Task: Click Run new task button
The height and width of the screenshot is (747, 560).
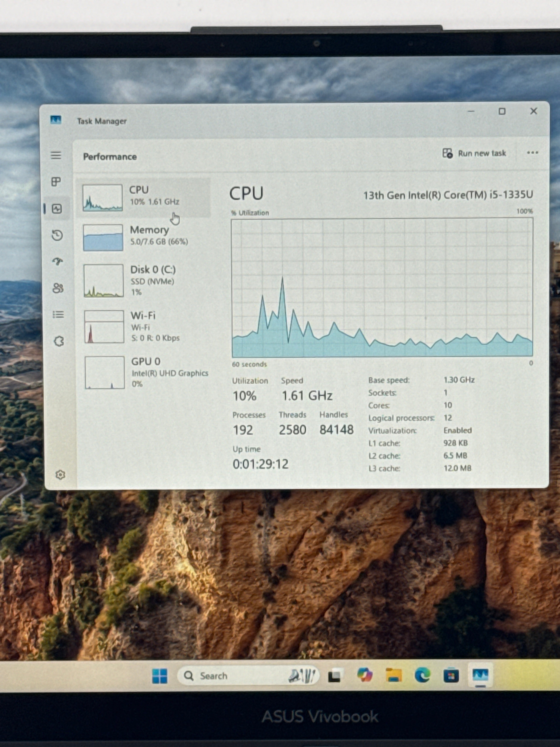Action: pyautogui.click(x=474, y=153)
